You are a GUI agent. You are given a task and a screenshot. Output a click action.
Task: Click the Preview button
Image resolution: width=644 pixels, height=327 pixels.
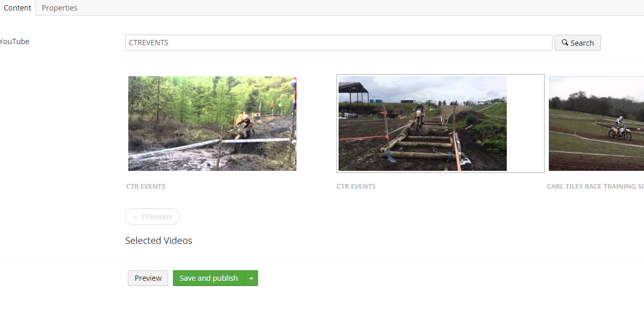(148, 278)
